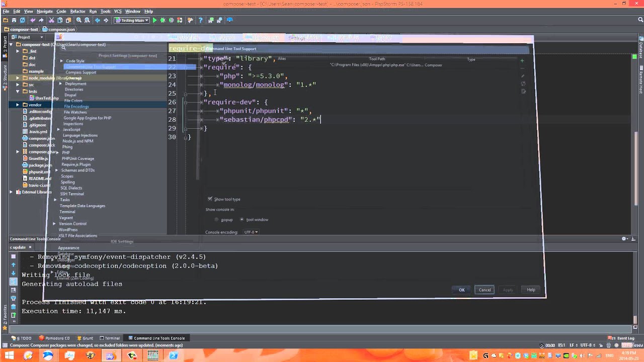Image resolution: width=644 pixels, height=362 pixels.
Task: Open the VCS menu
Action: [x=118, y=11]
